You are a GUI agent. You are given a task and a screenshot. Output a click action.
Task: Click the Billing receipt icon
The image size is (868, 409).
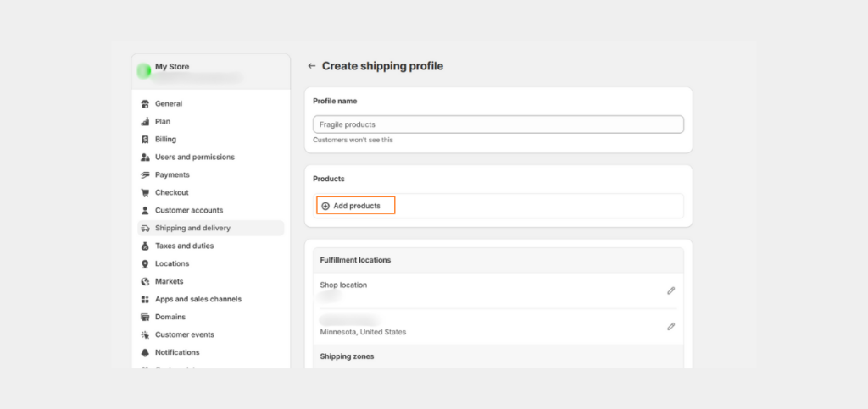pos(145,139)
